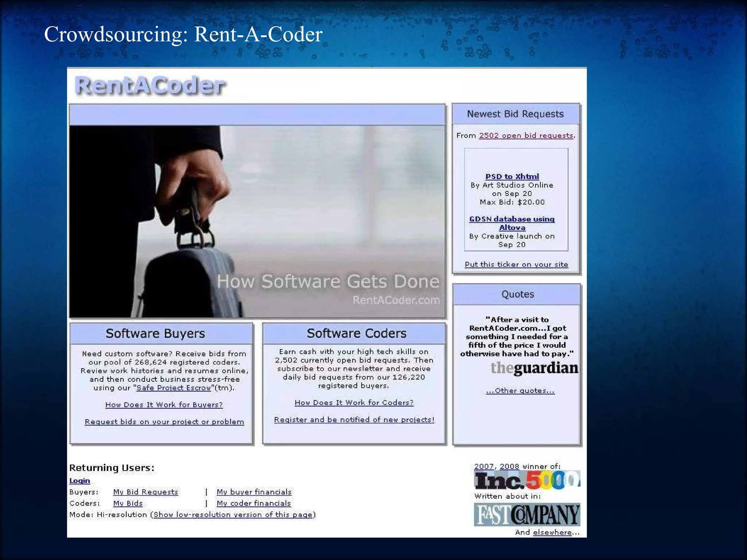Click the 'Software Buyers' panel heading
747x560 pixels.
click(155, 334)
